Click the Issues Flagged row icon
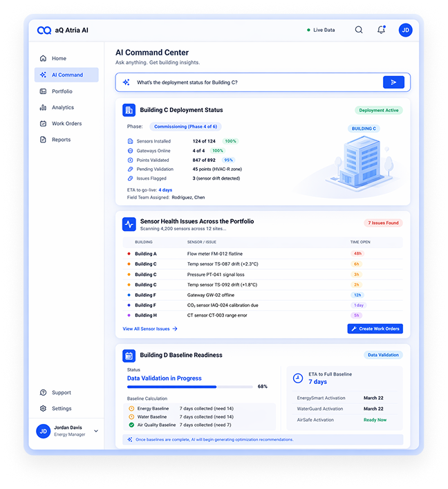 click(130, 178)
